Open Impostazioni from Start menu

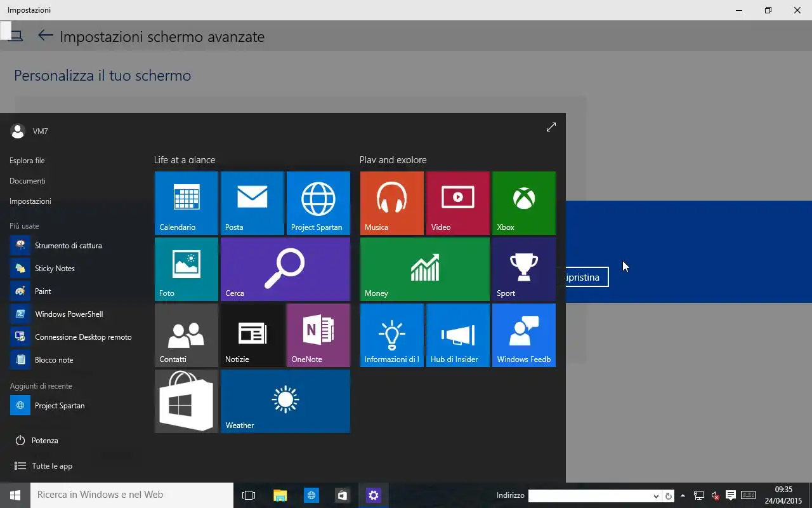tap(30, 201)
